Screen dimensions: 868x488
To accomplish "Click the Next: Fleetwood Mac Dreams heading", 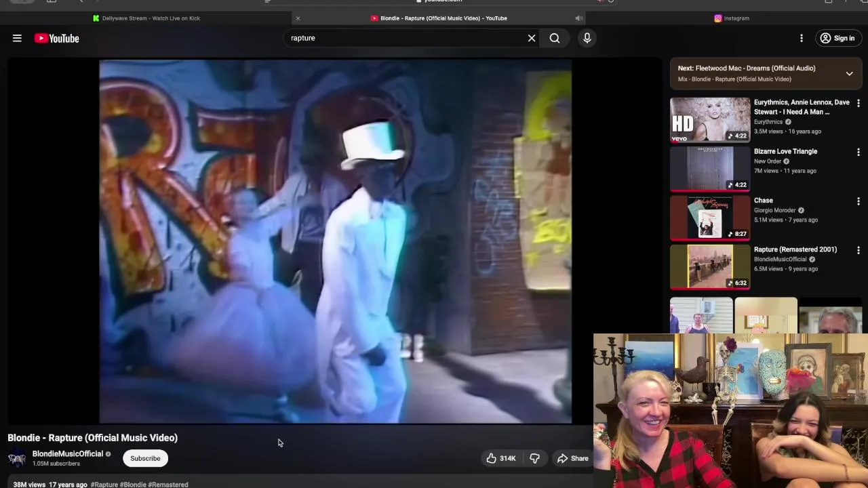I will tap(747, 68).
